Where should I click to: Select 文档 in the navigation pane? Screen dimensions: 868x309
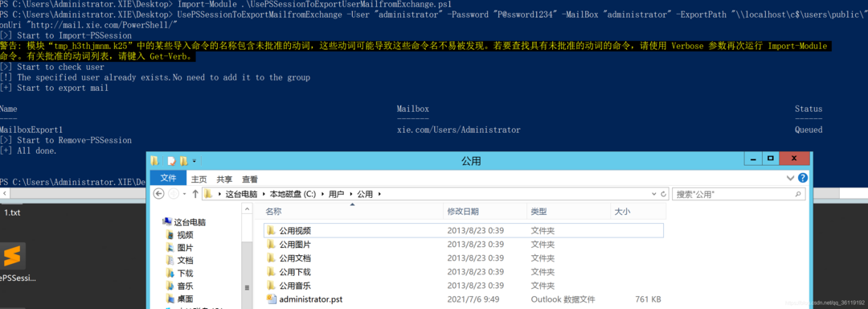click(186, 260)
